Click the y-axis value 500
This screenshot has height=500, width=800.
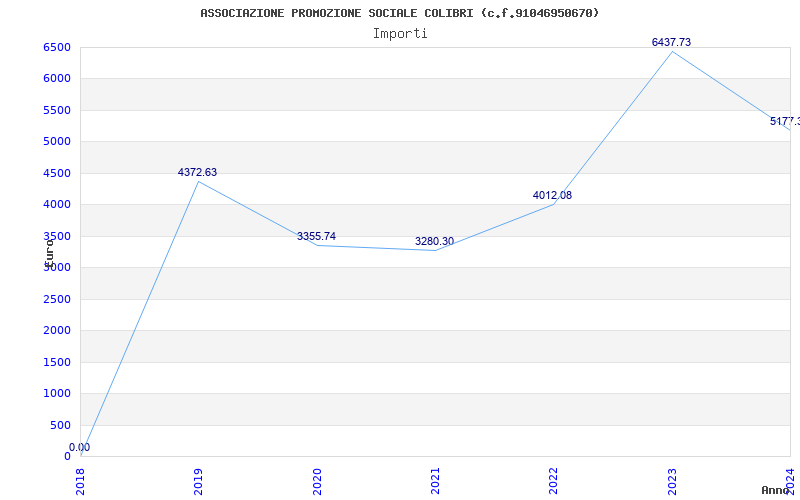(x=61, y=425)
